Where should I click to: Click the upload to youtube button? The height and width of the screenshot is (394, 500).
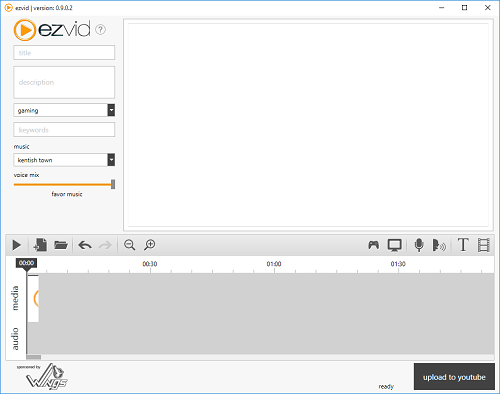point(454,377)
